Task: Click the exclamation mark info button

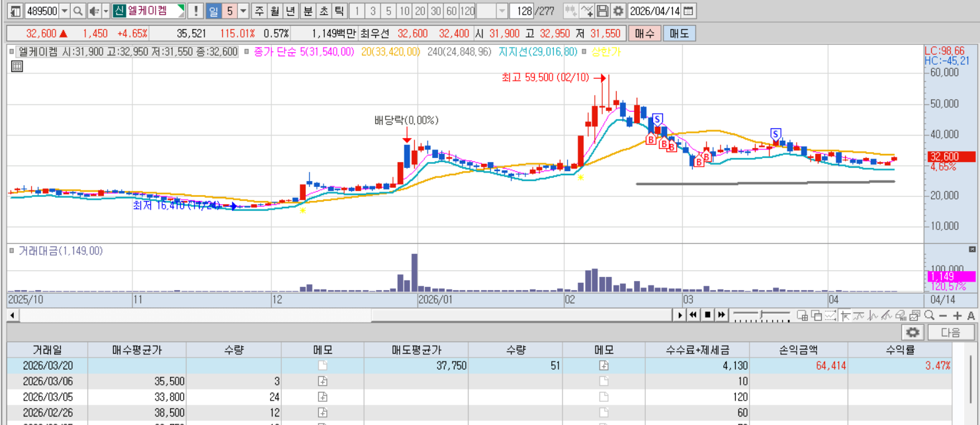Action: (195, 11)
